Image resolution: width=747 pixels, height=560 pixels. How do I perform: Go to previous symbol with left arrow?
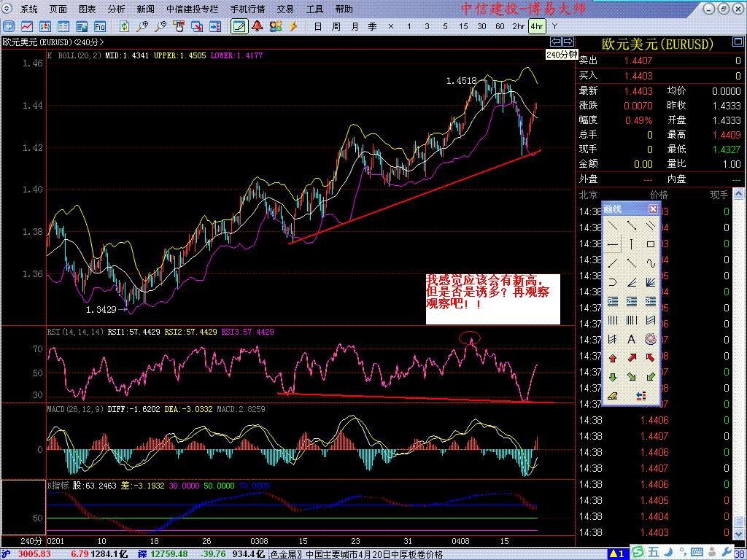pos(555,42)
